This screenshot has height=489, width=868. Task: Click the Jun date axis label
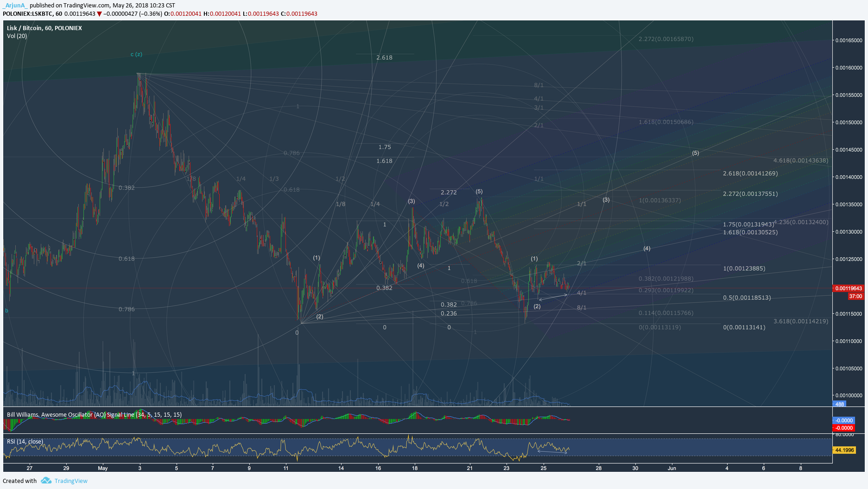coord(672,468)
